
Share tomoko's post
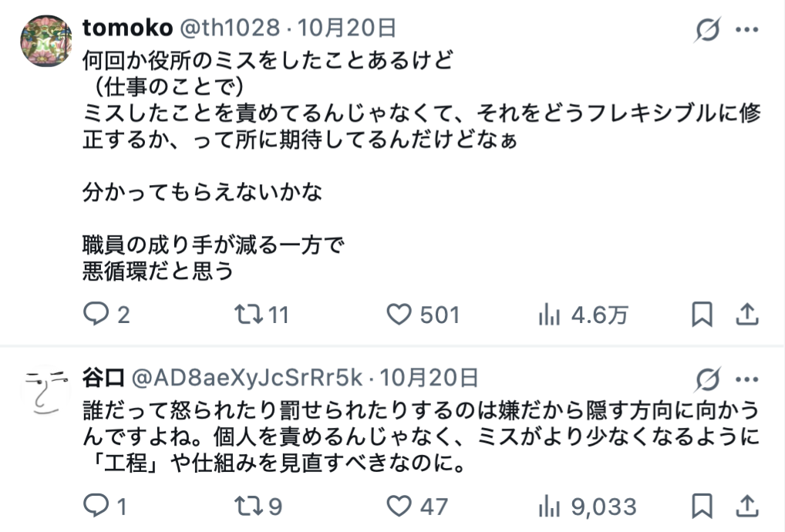coord(747,315)
